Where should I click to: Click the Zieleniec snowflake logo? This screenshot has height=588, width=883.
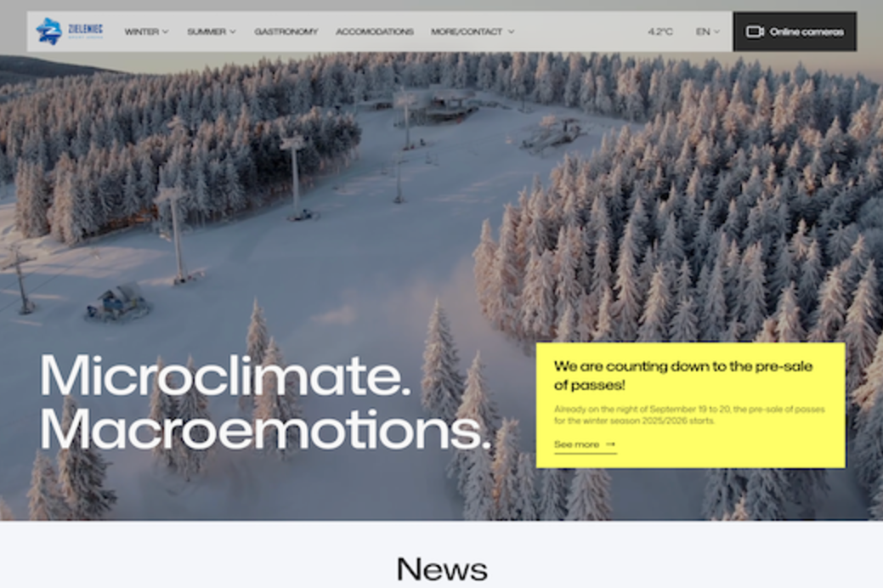(x=49, y=31)
